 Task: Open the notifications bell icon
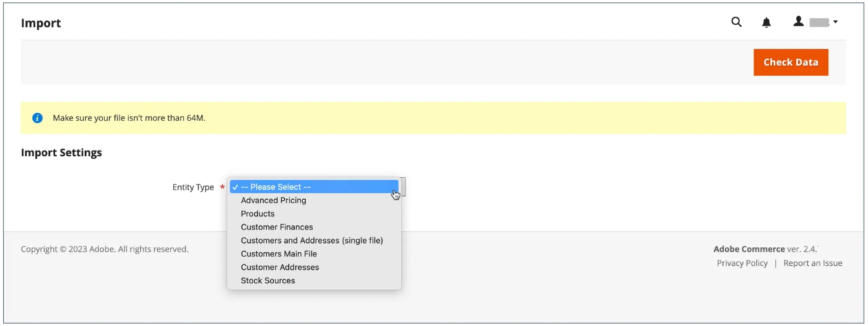pyautogui.click(x=766, y=22)
